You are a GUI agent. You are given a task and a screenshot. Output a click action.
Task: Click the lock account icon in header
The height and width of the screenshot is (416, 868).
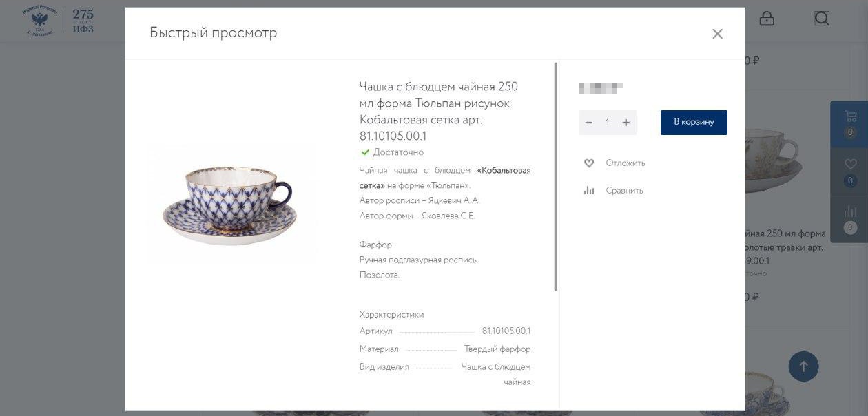pyautogui.click(x=767, y=19)
